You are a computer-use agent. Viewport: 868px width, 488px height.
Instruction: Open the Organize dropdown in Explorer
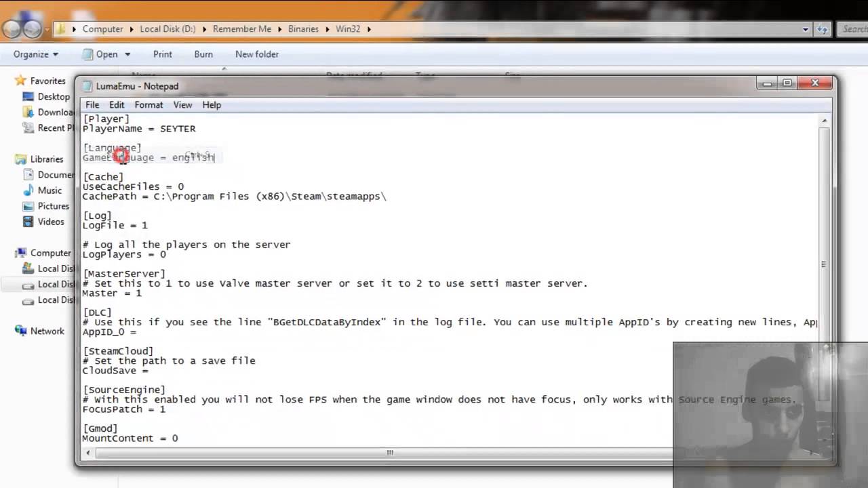coord(36,54)
